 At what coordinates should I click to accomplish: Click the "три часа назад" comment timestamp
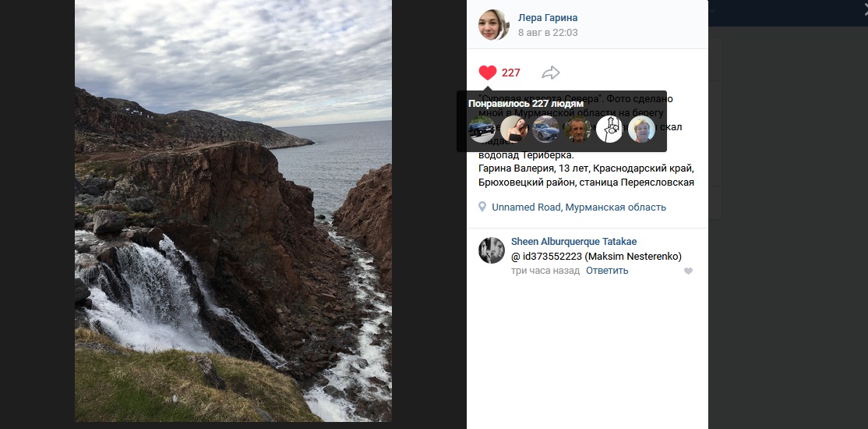click(545, 271)
